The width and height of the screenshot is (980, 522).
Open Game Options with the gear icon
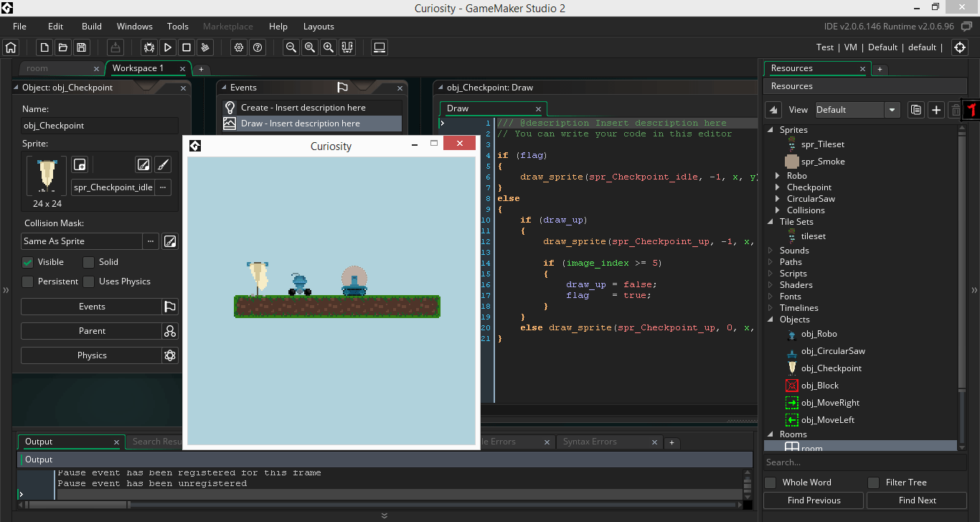point(239,47)
